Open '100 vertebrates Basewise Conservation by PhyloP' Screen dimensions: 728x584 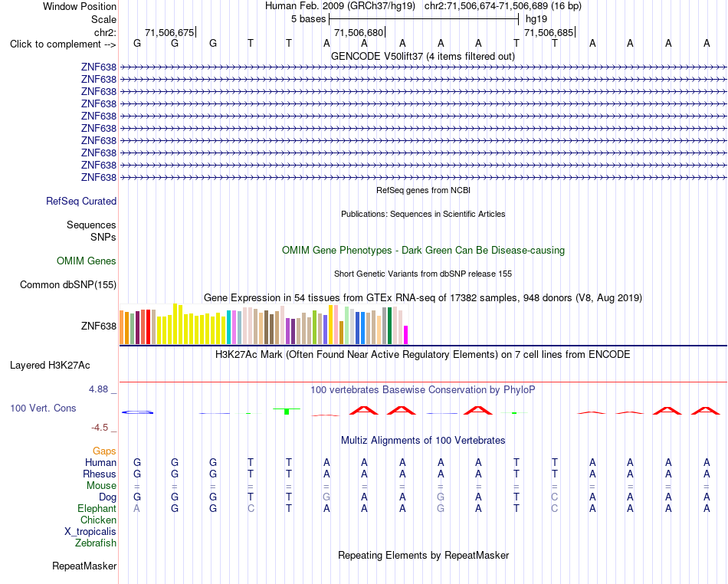pos(423,390)
